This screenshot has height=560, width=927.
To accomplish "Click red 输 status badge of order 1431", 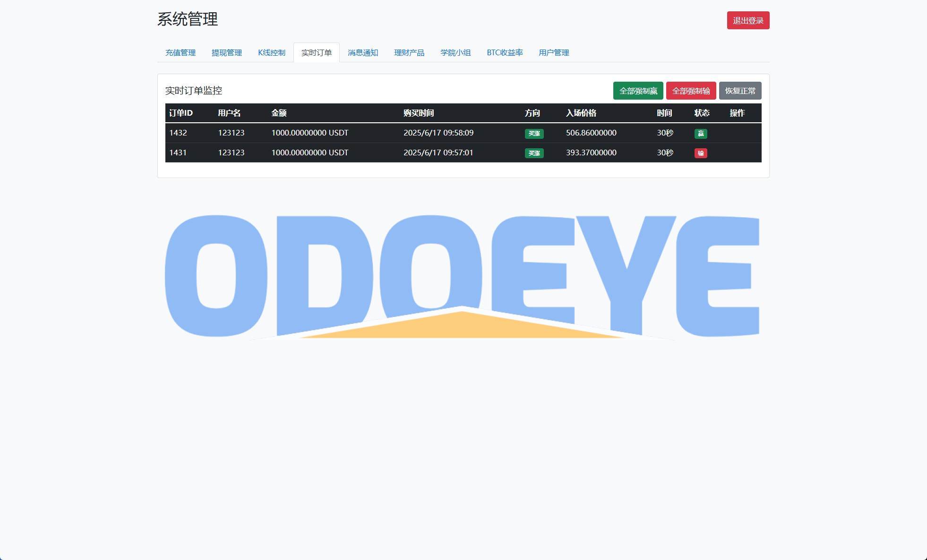I will (x=700, y=153).
